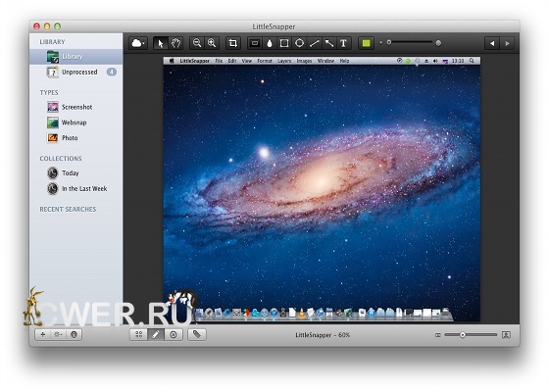Click the large image zoom icon
The image size is (549, 392).
coord(506,335)
